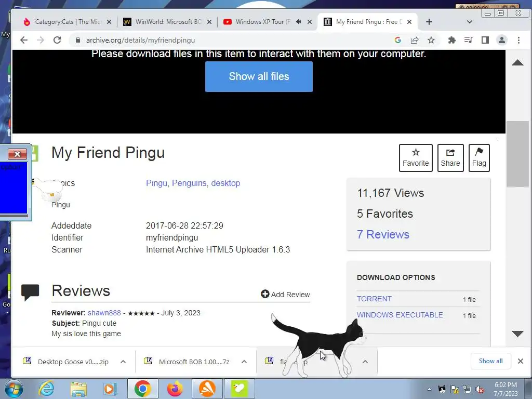Click the WINDOWS EXECUTABLE download option
Viewport: 532px width, 399px height.
click(400, 315)
